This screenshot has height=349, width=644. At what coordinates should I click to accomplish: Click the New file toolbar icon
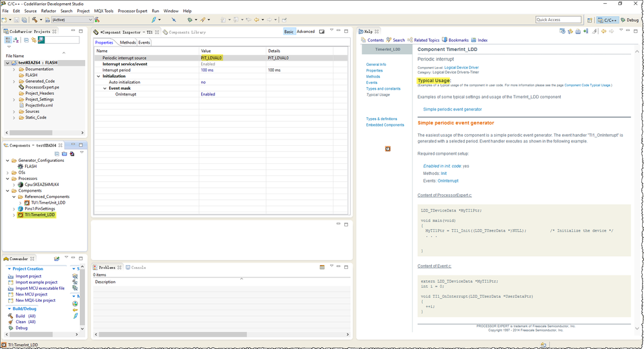pos(5,20)
